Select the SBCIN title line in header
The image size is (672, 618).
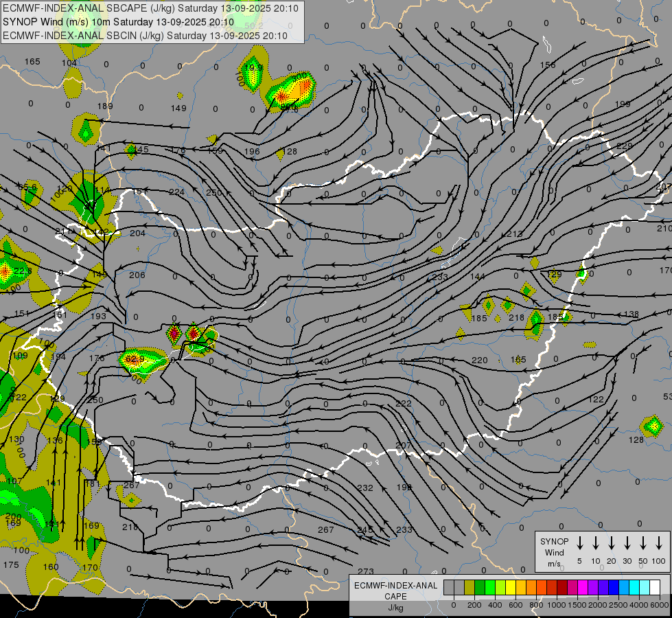145,36
